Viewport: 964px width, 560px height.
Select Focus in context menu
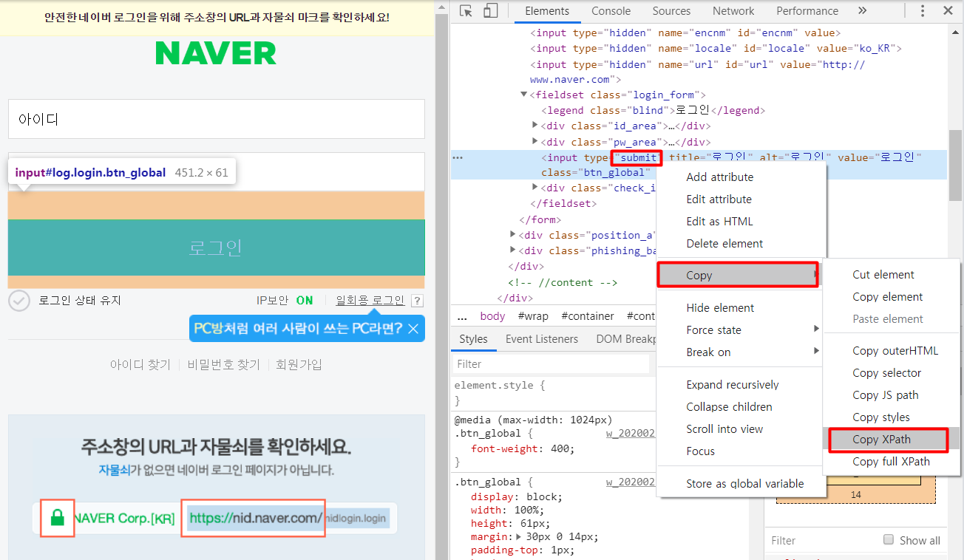tap(740, 451)
